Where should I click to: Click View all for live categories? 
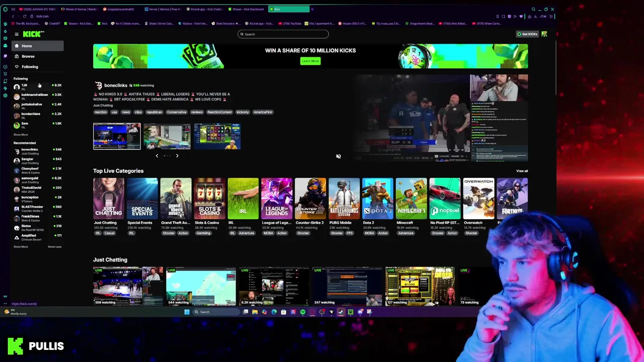click(522, 171)
